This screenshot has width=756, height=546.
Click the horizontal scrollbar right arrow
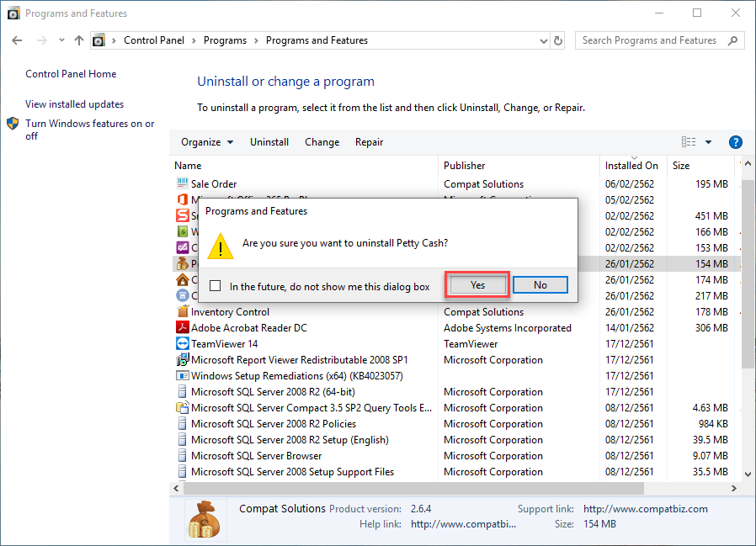(x=734, y=488)
